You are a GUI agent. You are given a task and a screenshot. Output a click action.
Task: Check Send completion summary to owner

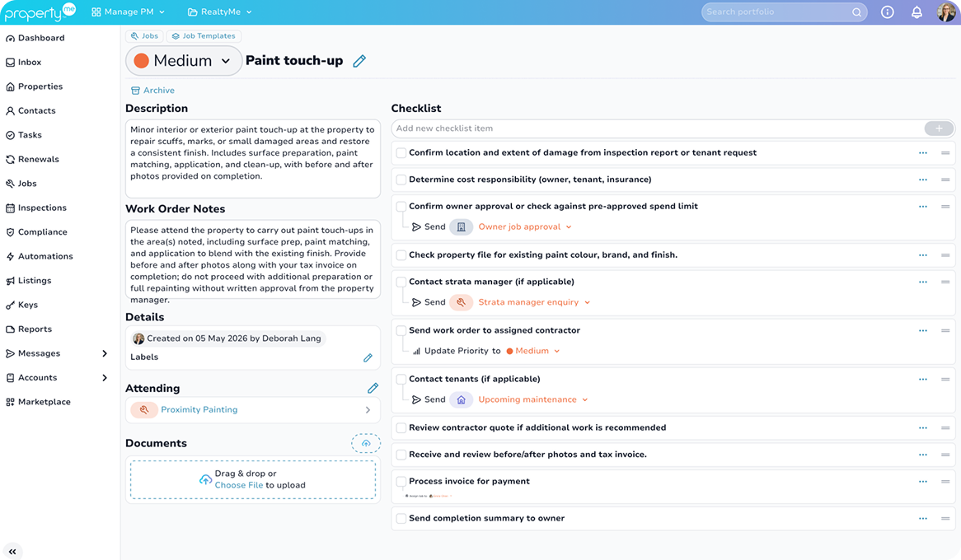401,518
